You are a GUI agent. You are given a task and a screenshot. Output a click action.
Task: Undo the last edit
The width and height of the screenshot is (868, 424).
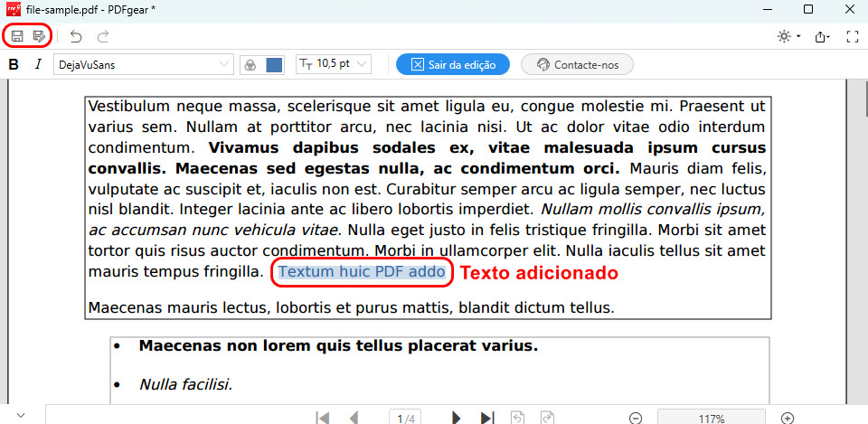76,36
